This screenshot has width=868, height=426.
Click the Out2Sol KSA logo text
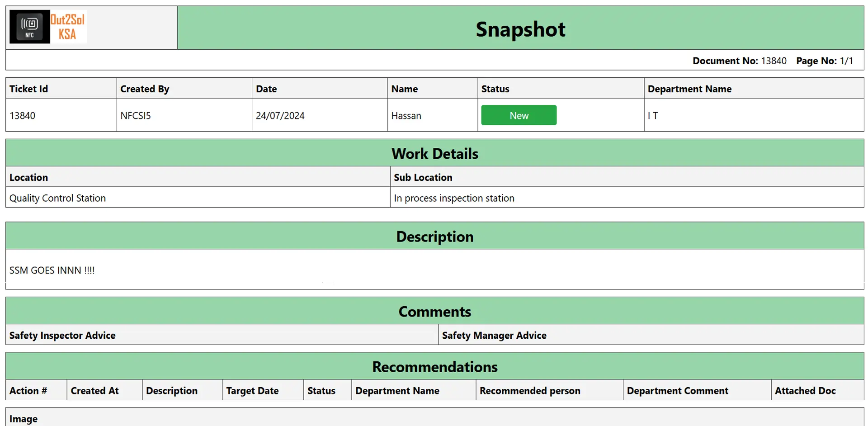click(x=67, y=27)
